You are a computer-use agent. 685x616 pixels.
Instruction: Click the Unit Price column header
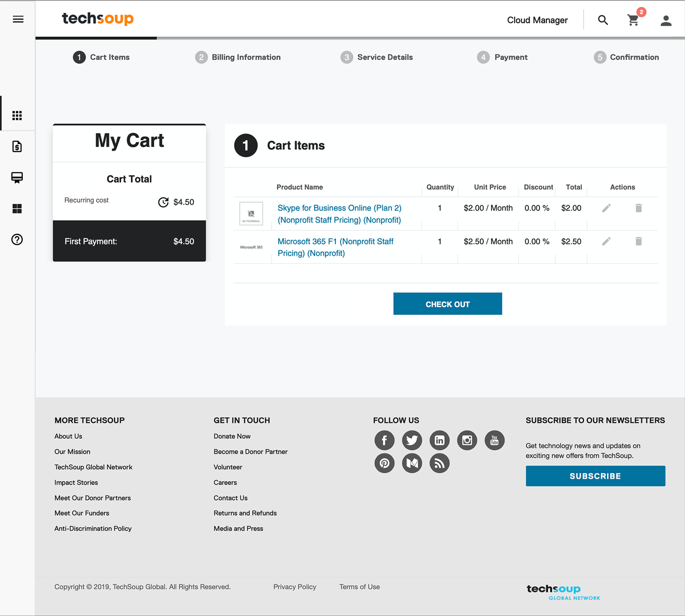tap(490, 187)
